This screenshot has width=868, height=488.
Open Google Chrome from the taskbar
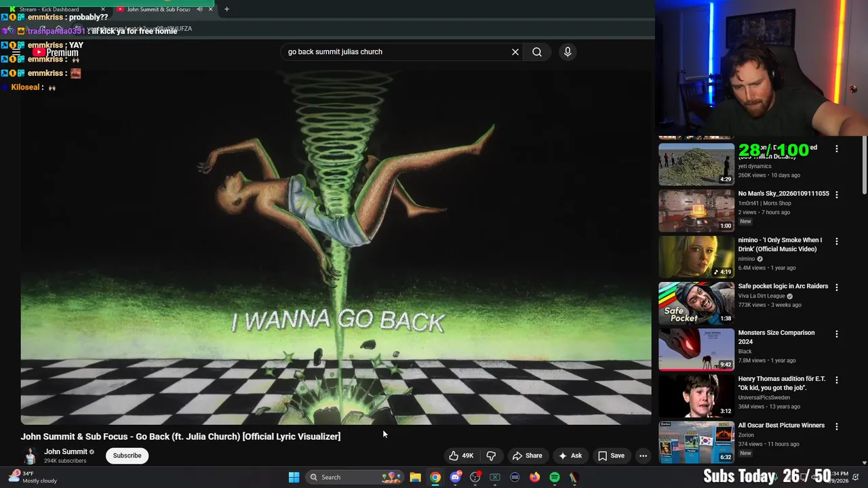pos(435,477)
